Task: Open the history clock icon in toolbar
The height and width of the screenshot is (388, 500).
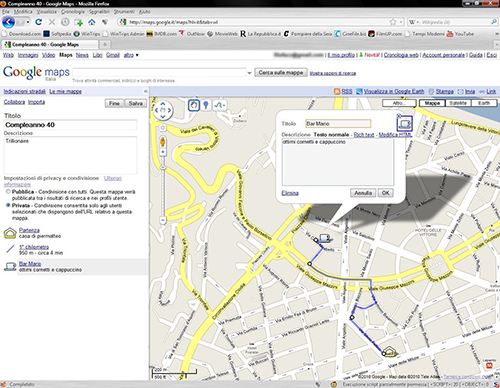Action: 65,22
